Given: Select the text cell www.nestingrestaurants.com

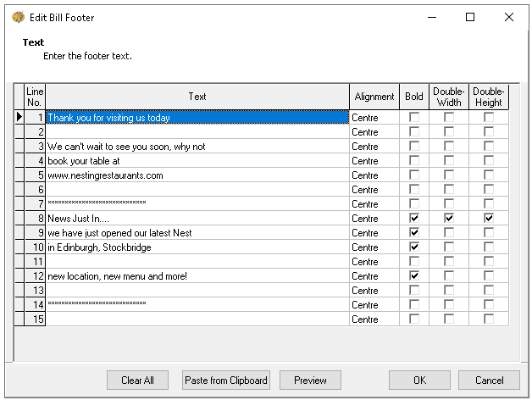Looking at the screenshot, I should 197,175.
